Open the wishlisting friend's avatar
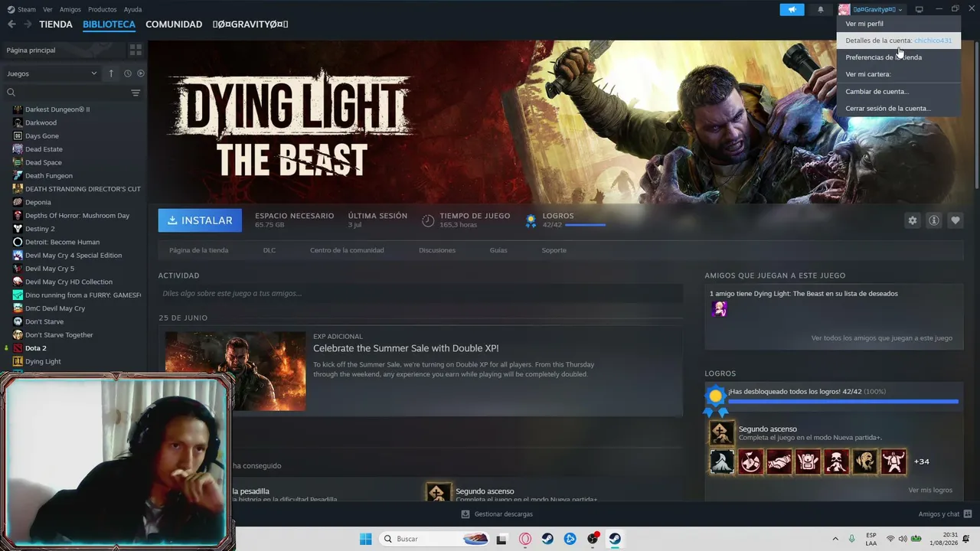 pyautogui.click(x=719, y=308)
